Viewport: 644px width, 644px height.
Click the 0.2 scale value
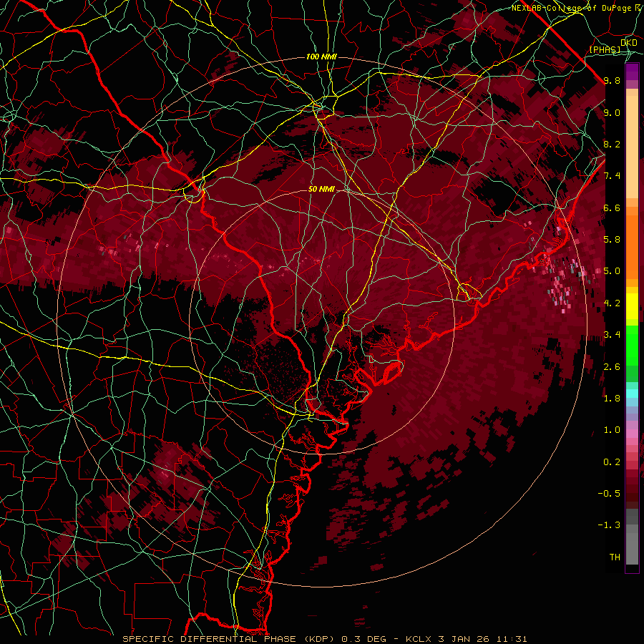coord(612,462)
